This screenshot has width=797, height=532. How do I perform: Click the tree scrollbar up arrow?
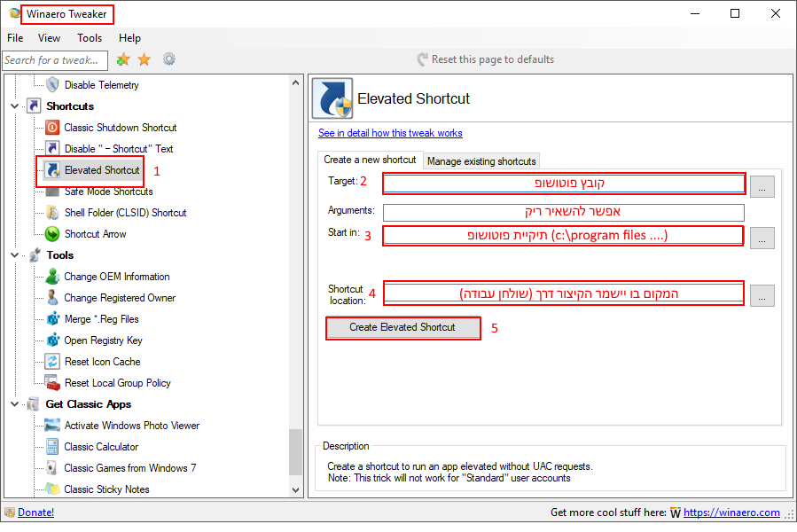point(296,82)
